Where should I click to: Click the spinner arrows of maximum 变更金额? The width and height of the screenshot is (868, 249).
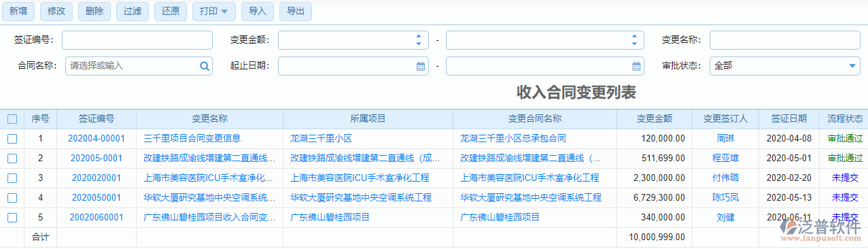635,40
